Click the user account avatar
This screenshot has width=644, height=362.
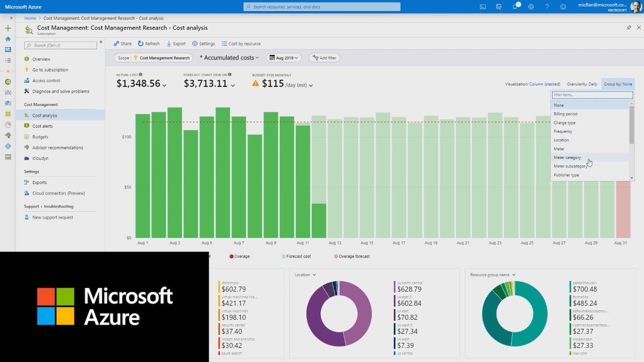pos(636,7)
